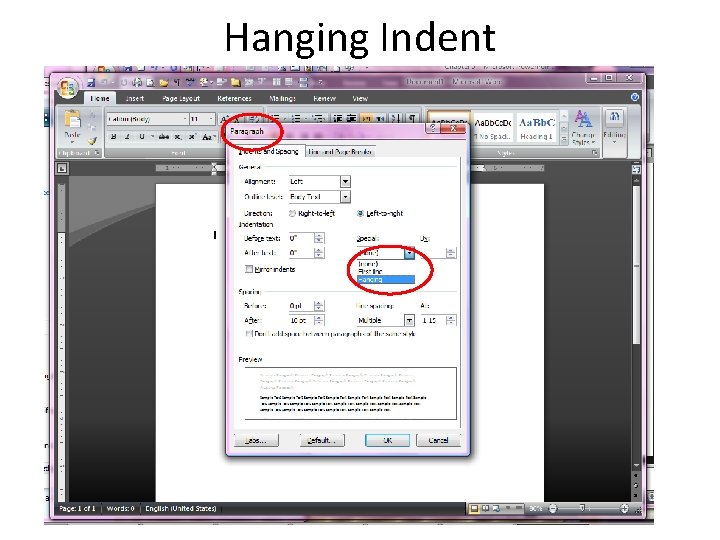Expand the Styles gallery More arrow
720x540 pixels.
(x=564, y=140)
